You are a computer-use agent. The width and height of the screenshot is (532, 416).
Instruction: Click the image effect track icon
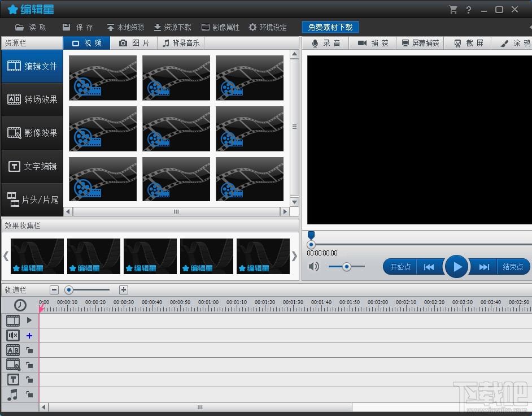click(13, 365)
